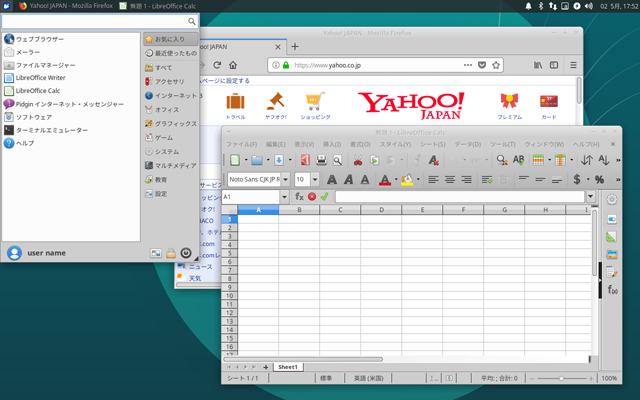Screen dimensions: 640x400
Task: Click Firefox home button
Action: click(233, 65)
